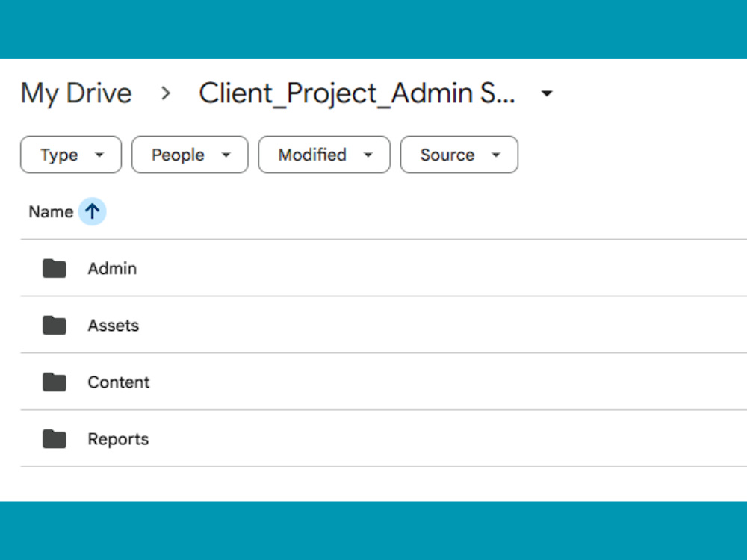This screenshot has width=747, height=560.
Task: Click the Reports folder name
Action: click(118, 439)
